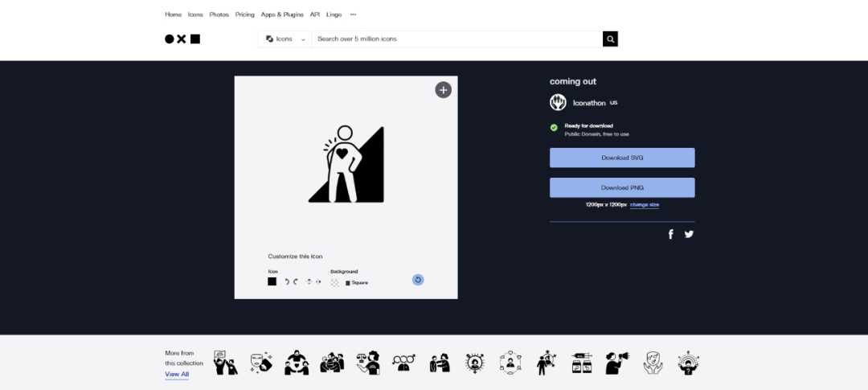The image size is (868, 390).
Task: Open Apps & Plugins page
Action: click(282, 14)
